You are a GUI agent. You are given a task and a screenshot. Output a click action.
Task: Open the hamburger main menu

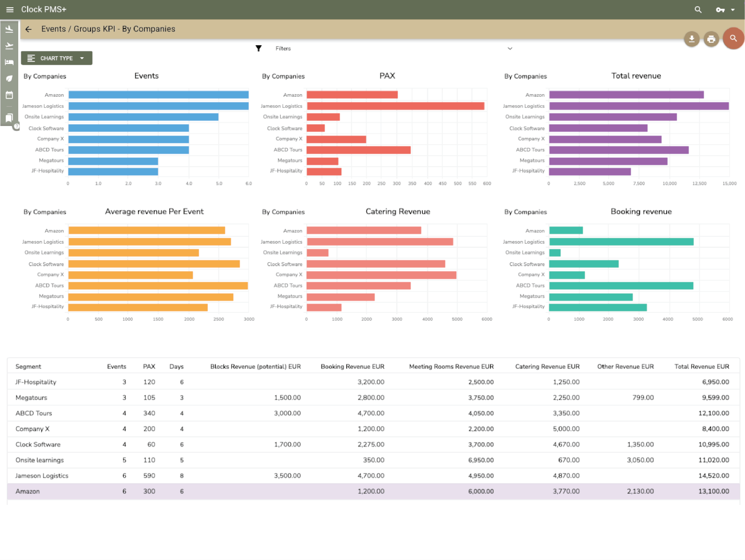[10, 9]
